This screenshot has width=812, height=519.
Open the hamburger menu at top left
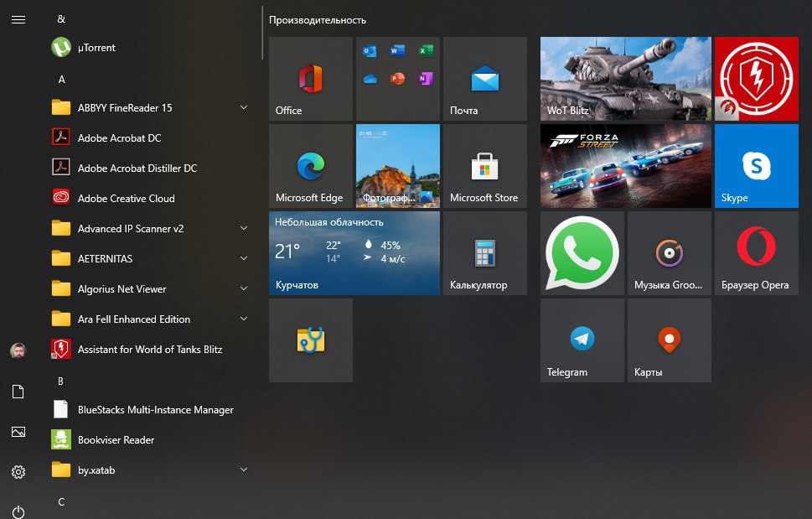[18, 19]
